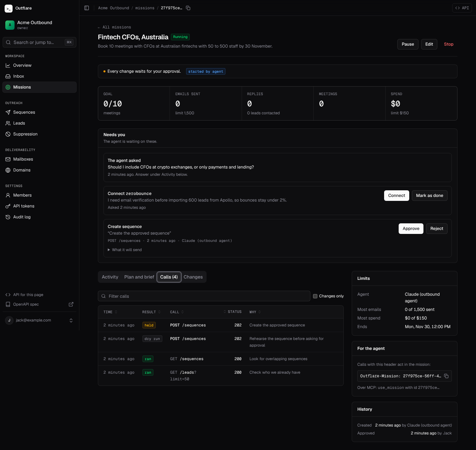Viewport: 476px width, 450px height.
Task: Stop the Fintech CFOs mission
Action: click(449, 44)
